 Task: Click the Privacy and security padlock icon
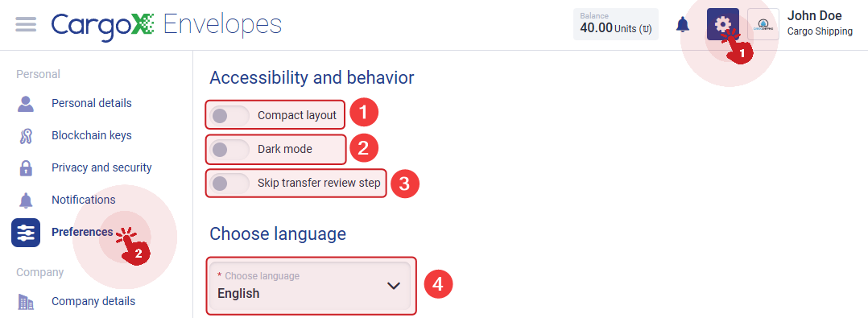point(26,168)
